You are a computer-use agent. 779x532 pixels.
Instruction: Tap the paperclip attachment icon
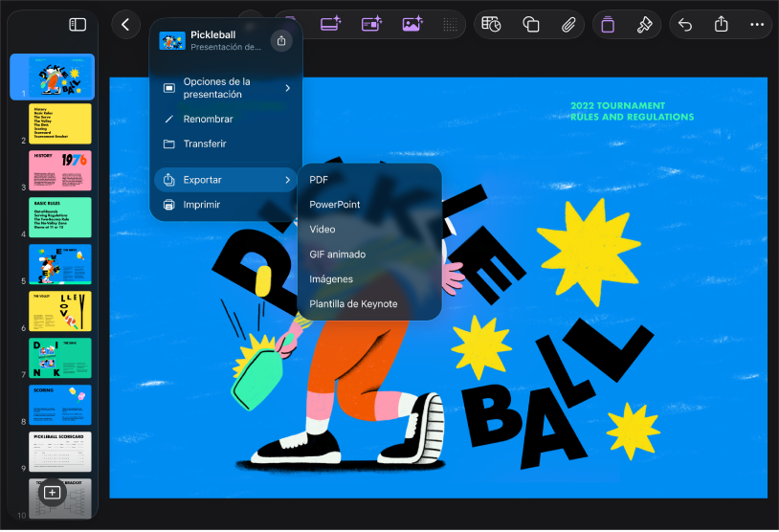point(568,24)
